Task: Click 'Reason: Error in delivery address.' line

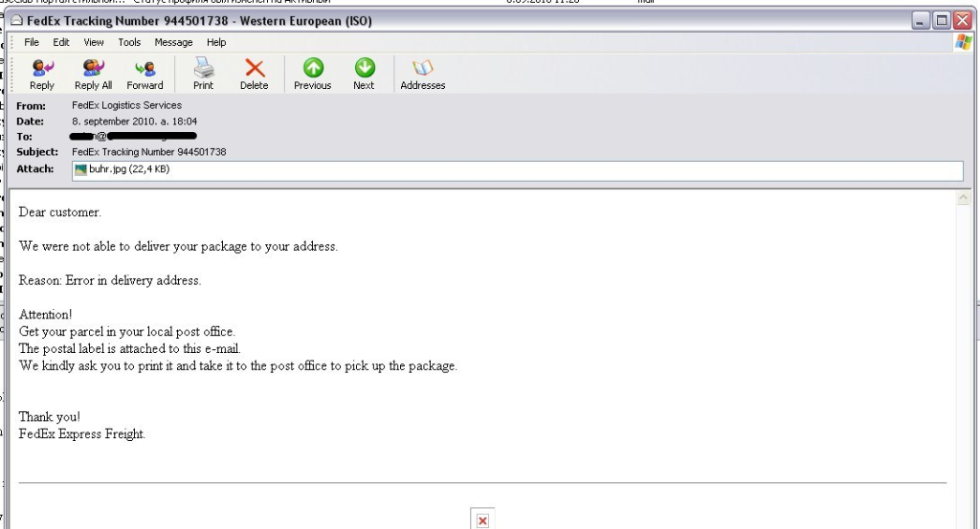Action: (x=109, y=280)
